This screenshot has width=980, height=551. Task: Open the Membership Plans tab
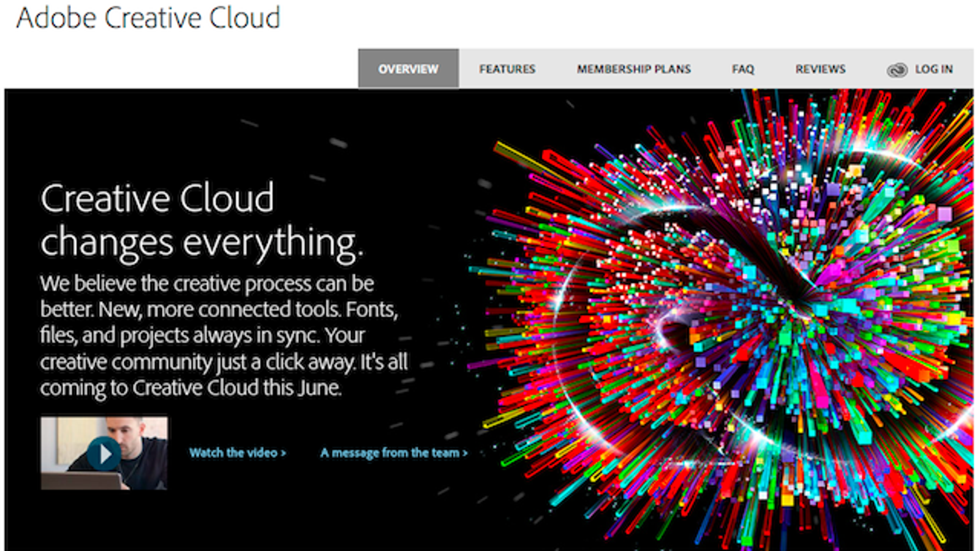[634, 69]
